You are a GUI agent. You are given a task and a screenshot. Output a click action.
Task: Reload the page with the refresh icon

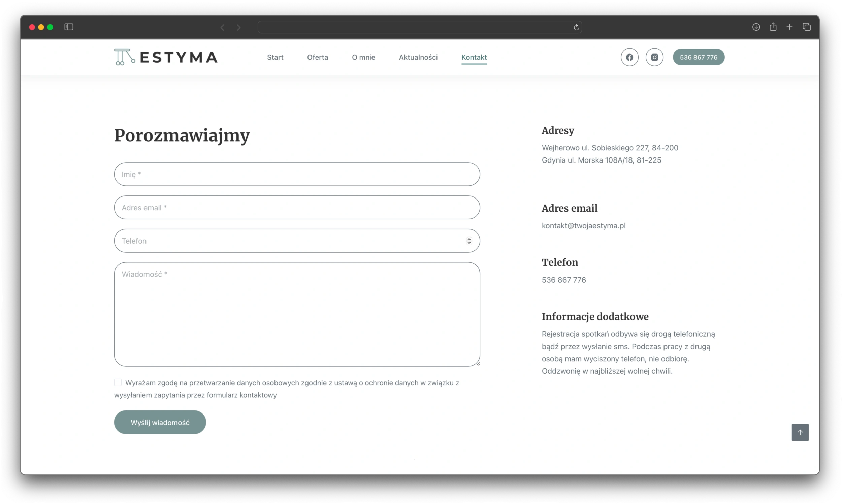(576, 27)
